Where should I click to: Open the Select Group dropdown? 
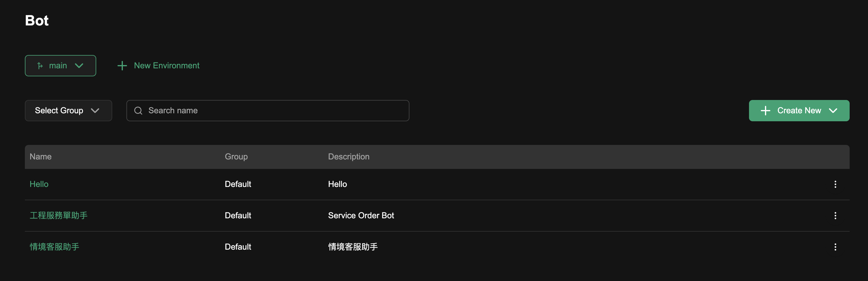pyautogui.click(x=68, y=110)
